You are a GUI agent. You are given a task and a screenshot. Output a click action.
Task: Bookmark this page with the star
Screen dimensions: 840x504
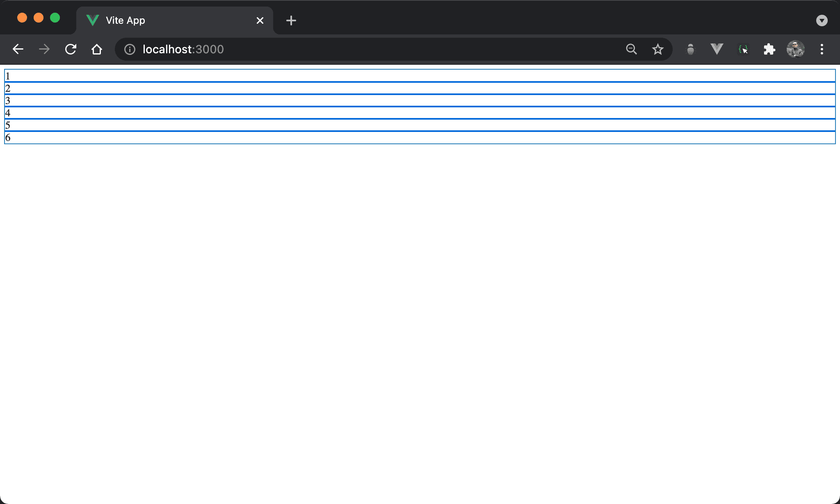pyautogui.click(x=658, y=49)
